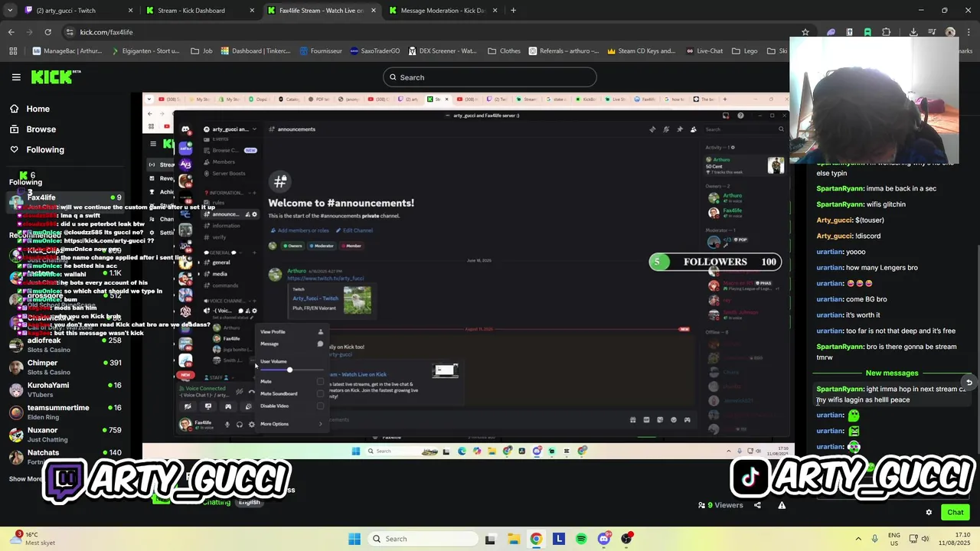This screenshot has width=980, height=551.
Task: Open File Explorer from the taskbar
Action: pos(513,539)
